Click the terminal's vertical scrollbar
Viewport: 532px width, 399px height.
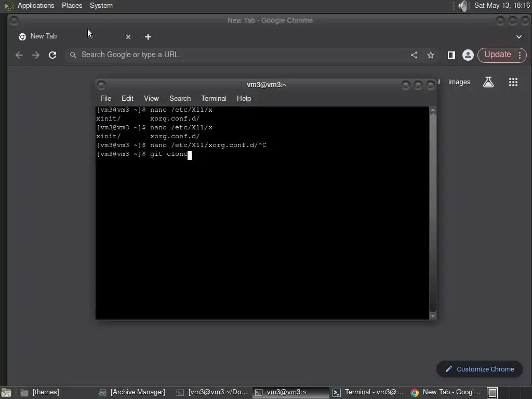pos(433,212)
